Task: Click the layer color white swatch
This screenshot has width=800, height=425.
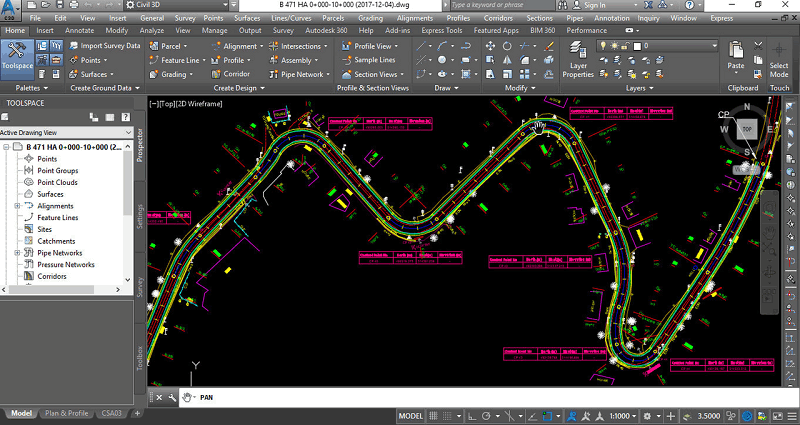Action: tap(637, 46)
